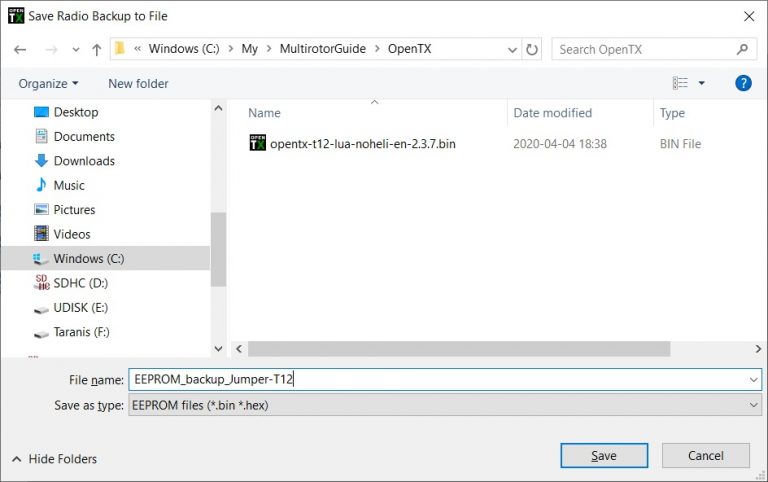Image resolution: width=768 pixels, height=482 pixels.
Task: Click the folder icon in address bar
Action: tap(120, 48)
